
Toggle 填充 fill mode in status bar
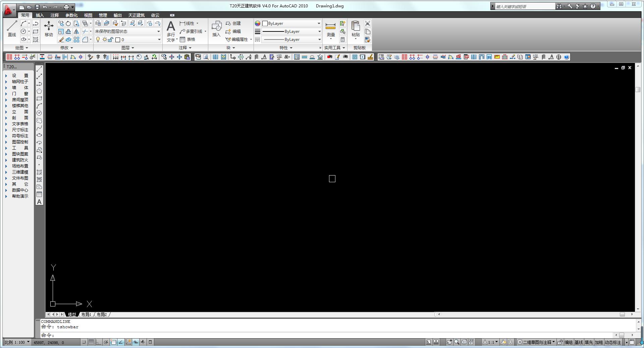(x=589, y=342)
